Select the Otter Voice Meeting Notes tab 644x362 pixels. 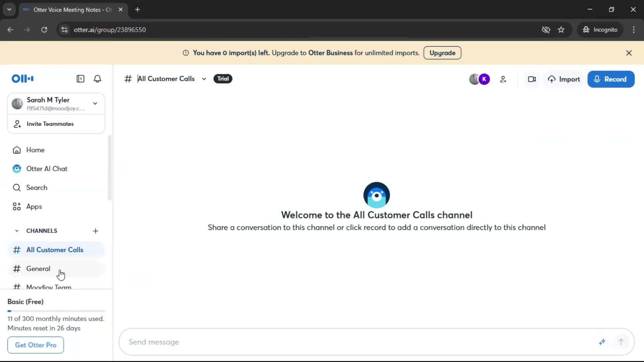point(73,10)
